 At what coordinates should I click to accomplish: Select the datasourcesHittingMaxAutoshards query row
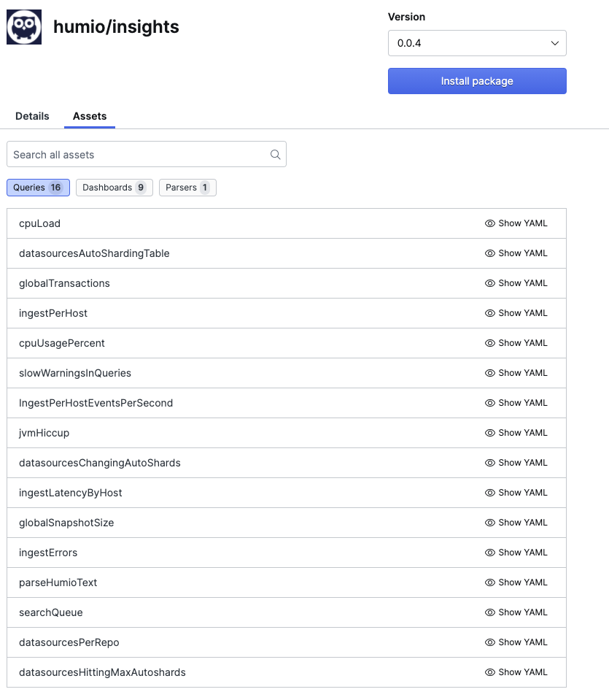coord(102,672)
